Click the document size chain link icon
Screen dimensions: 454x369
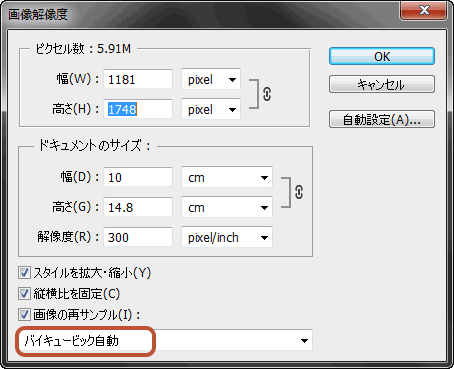click(x=299, y=192)
